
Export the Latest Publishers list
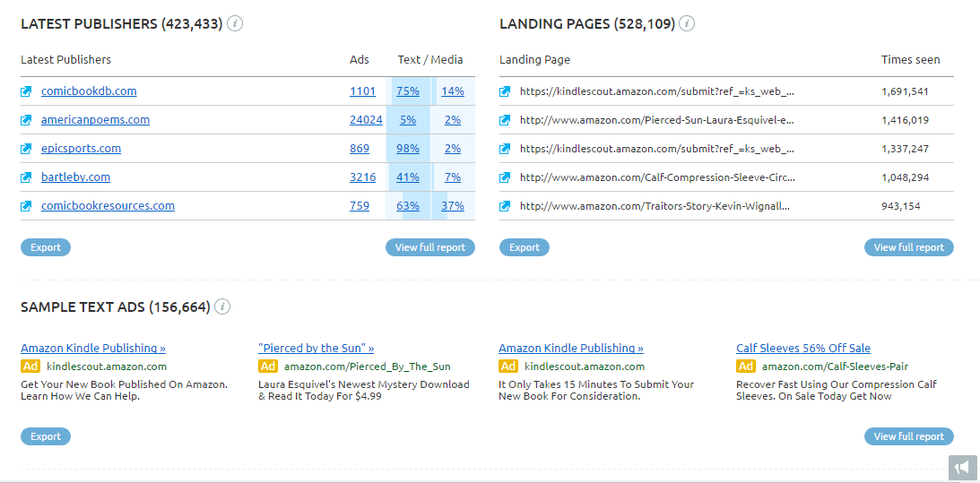coord(46,247)
